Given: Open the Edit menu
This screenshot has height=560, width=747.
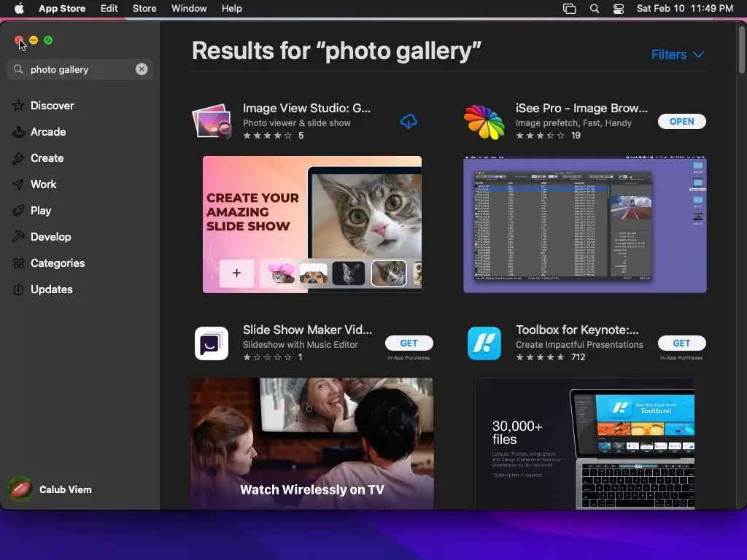Looking at the screenshot, I should [109, 8].
